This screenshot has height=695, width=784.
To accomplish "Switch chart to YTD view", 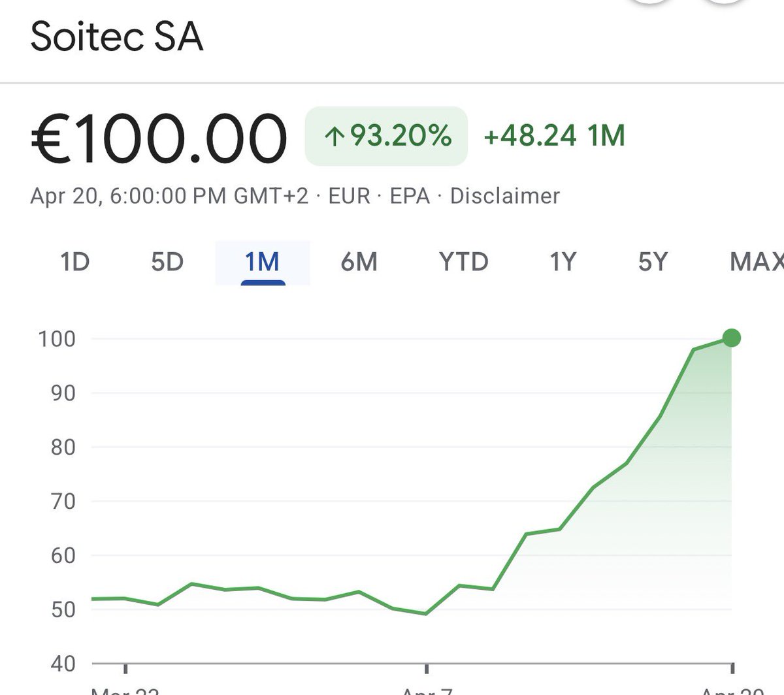I will pos(463,262).
